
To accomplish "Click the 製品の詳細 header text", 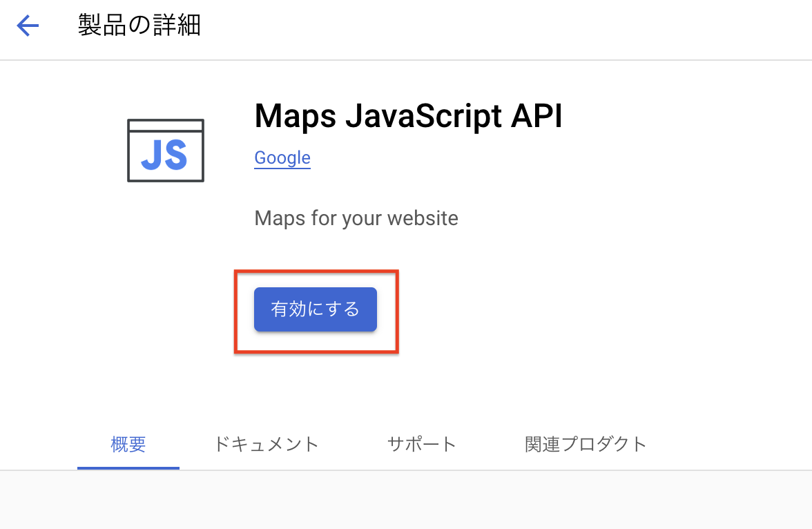I will tap(138, 24).
